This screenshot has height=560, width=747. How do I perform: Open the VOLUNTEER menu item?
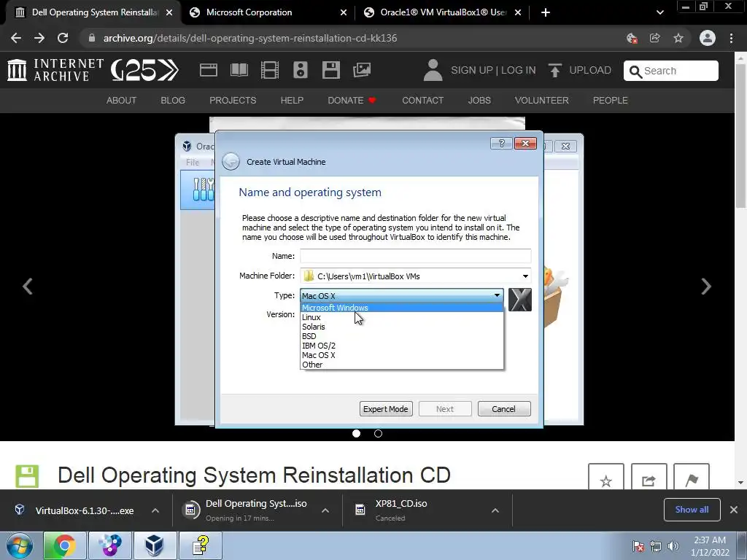pyautogui.click(x=542, y=101)
